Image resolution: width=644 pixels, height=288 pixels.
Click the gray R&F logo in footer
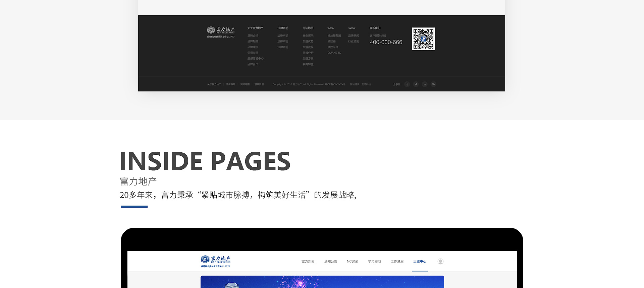[x=221, y=32]
